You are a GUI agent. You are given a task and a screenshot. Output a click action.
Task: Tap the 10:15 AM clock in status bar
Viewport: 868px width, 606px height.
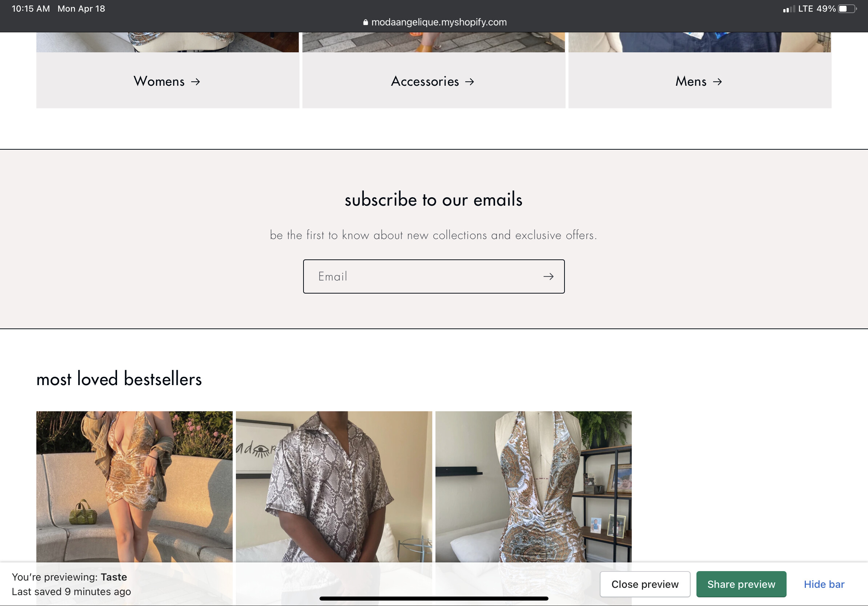pos(31,9)
